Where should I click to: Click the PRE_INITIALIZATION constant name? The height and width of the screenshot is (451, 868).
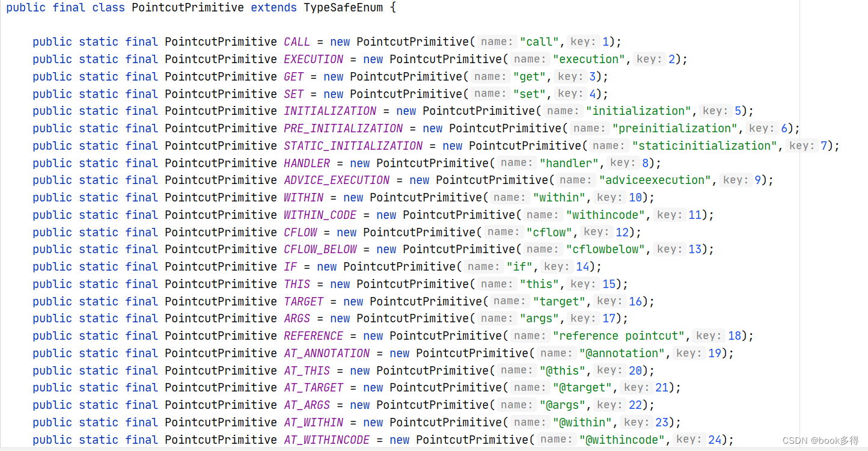tap(343, 129)
